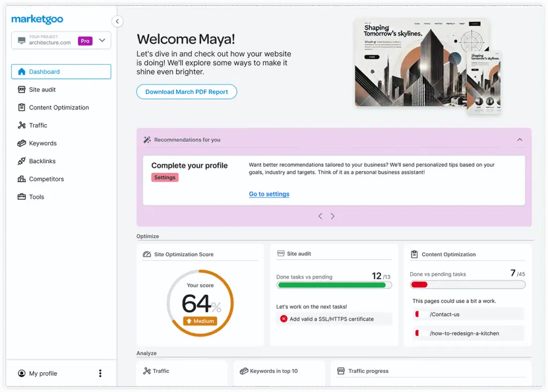Collapse the left sidebar with the arrow

(117, 21)
